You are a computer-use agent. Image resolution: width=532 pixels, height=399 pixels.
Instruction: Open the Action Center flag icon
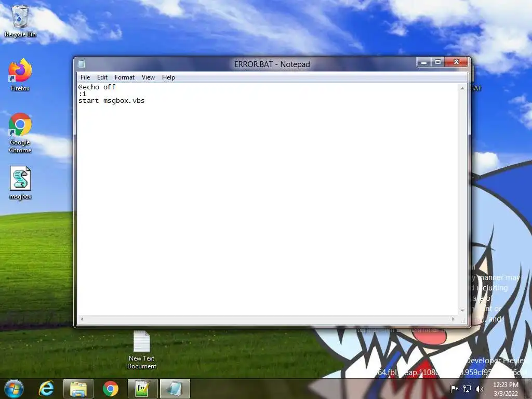pos(454,389)
